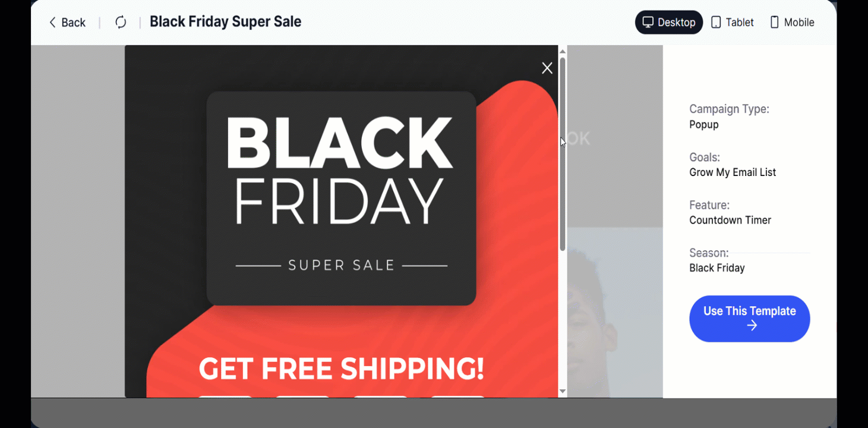This screenshot has height=428, width=868.
Task: Select the Black Friday season value
Action: (717, 268)
